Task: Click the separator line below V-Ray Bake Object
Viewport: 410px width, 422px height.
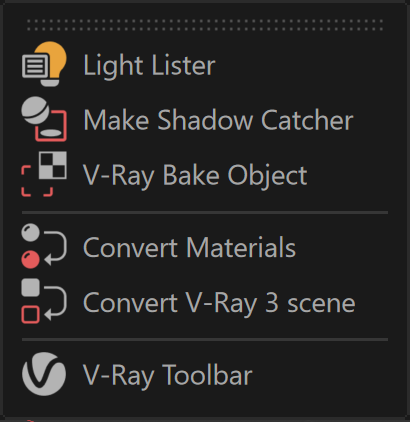Action: pyautogui.click(x=205, y=212)
